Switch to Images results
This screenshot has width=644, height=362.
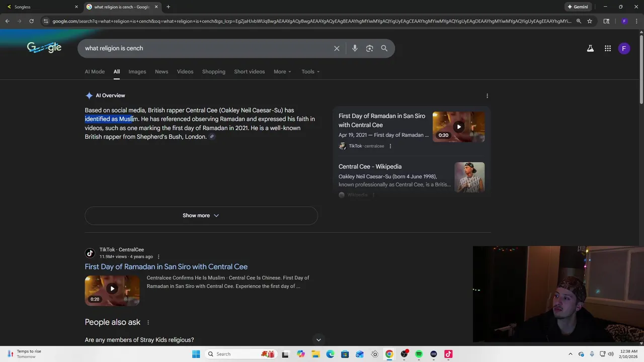tap(137, 71)
